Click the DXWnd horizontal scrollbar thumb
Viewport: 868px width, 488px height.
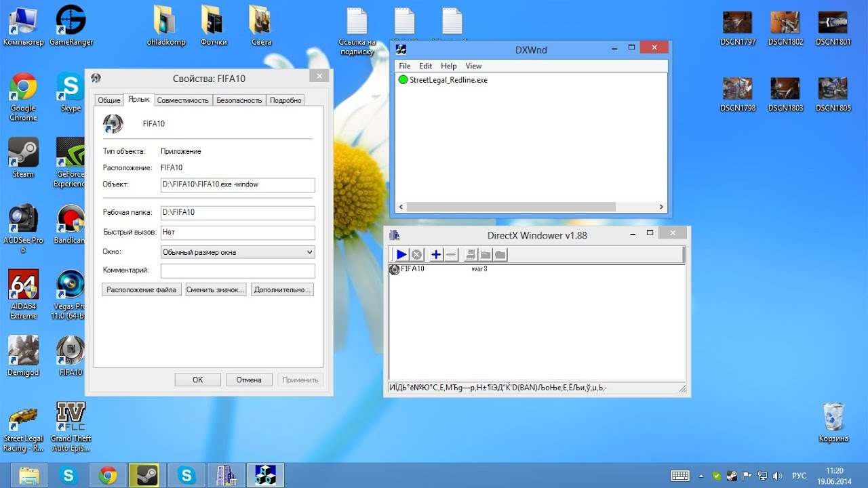511,207
